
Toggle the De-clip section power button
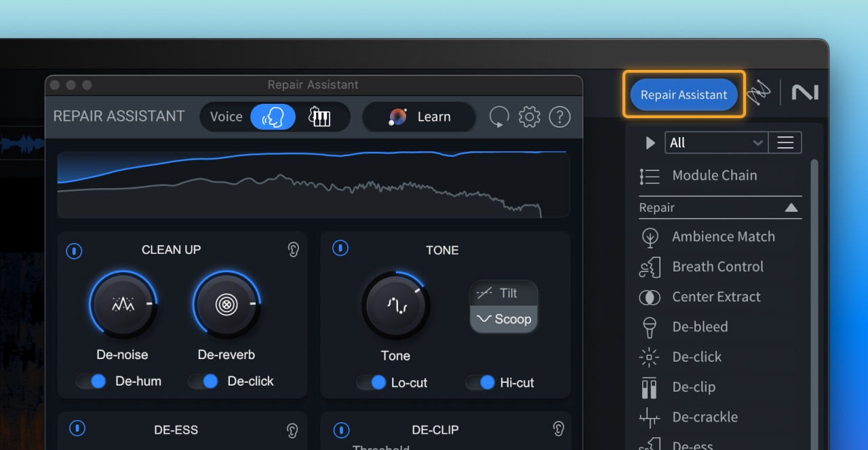pyautogui.click(x=342, y=430)
